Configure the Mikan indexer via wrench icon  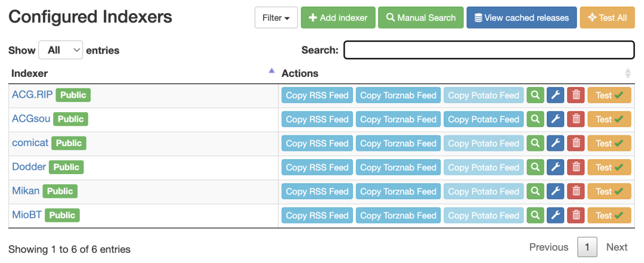coord(555,191)
